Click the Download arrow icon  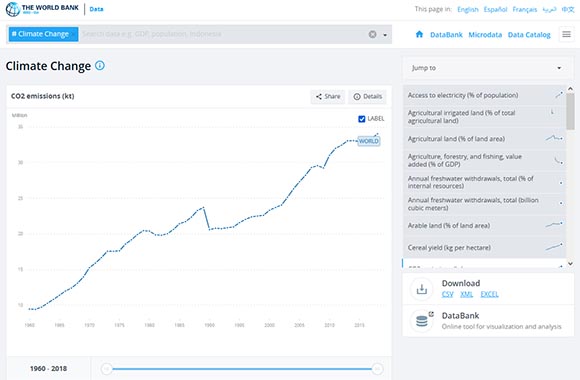[x=422, y=289]
